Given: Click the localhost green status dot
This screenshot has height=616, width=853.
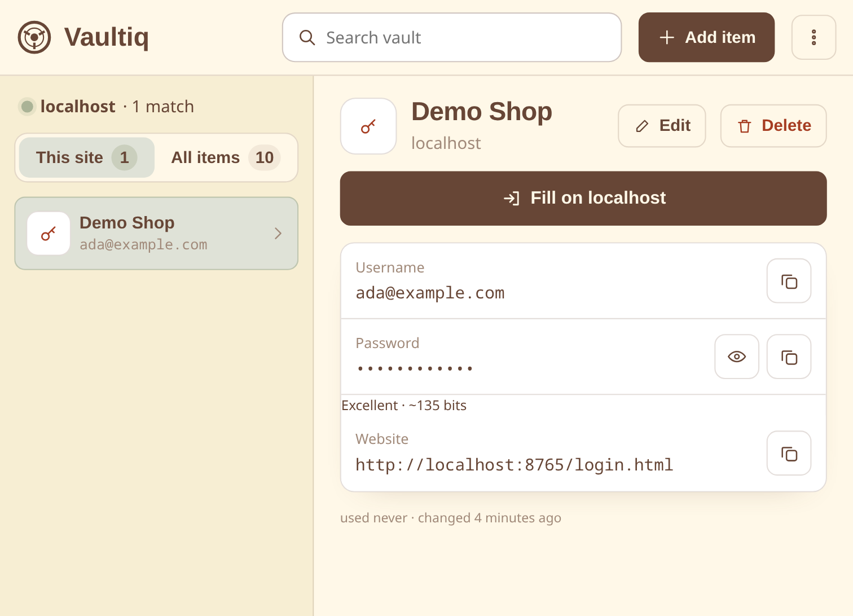Looking at the screenshot, I should tap(27, 107).
